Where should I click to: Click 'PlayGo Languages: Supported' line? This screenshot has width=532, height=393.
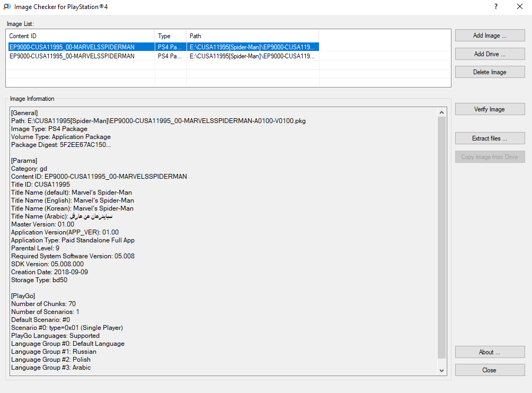[55, 336]
